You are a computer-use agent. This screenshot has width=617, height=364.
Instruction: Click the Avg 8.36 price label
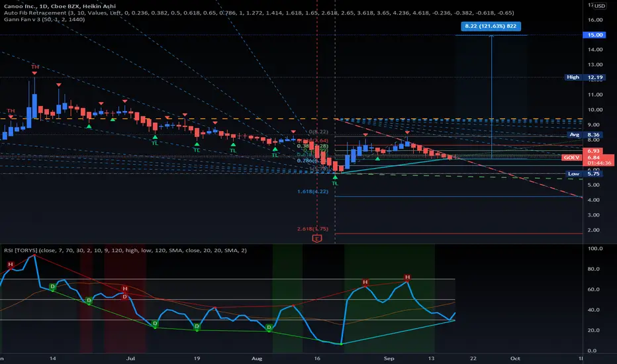click(x=585, y=134)
